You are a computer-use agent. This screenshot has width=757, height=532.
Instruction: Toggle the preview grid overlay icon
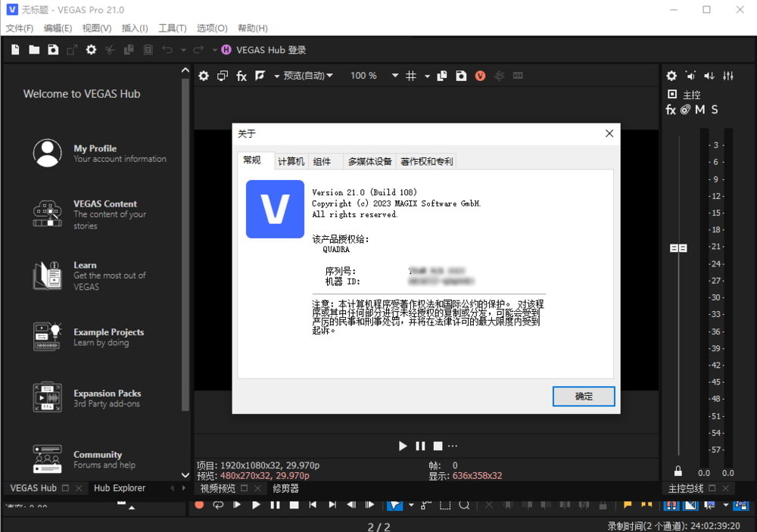coord(411,76)
